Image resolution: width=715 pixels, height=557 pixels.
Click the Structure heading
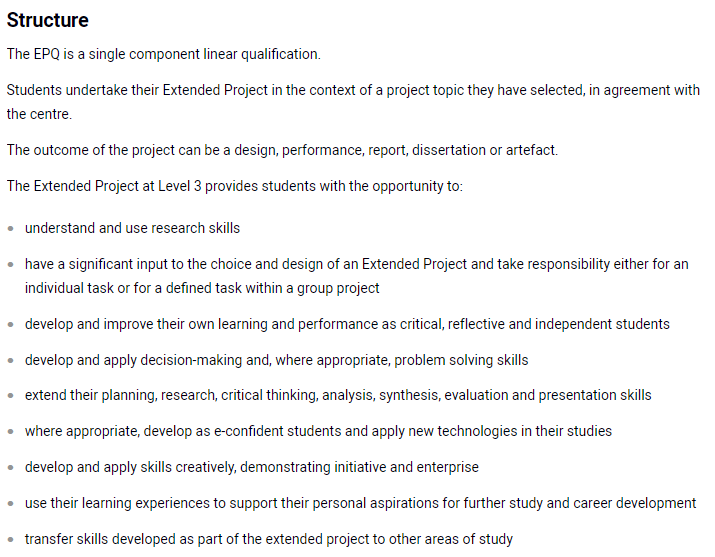[x=47, y=20]
